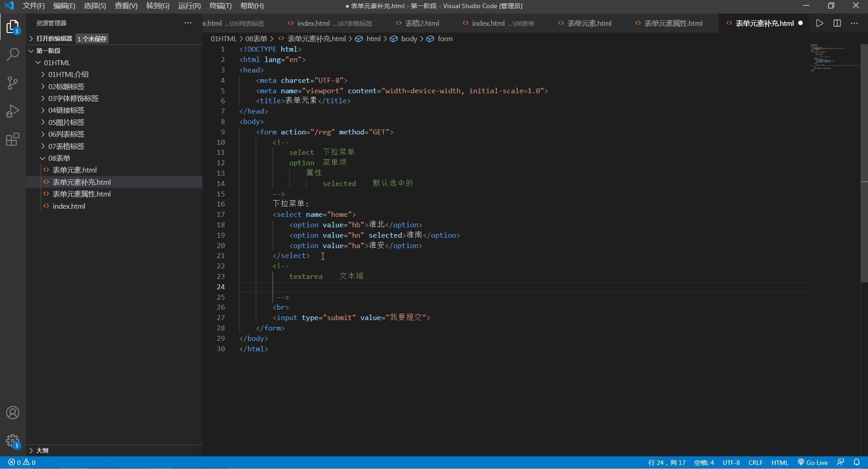This screenshot has width=868, height=469.
Task: Open the Search view icon
Action: [x=13, y=55]
